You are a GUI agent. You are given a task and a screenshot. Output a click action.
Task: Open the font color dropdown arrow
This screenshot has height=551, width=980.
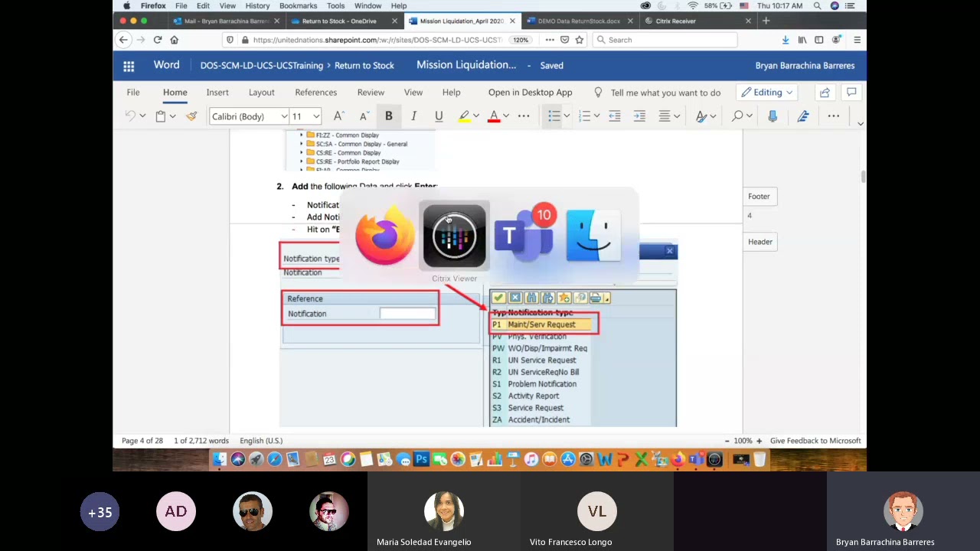[505, 116]
